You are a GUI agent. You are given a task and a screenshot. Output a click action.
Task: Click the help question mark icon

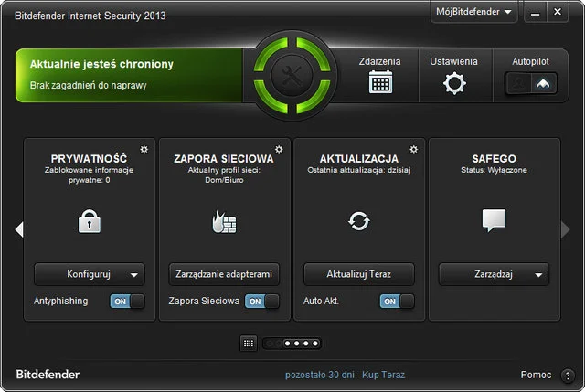pos(568,376)
